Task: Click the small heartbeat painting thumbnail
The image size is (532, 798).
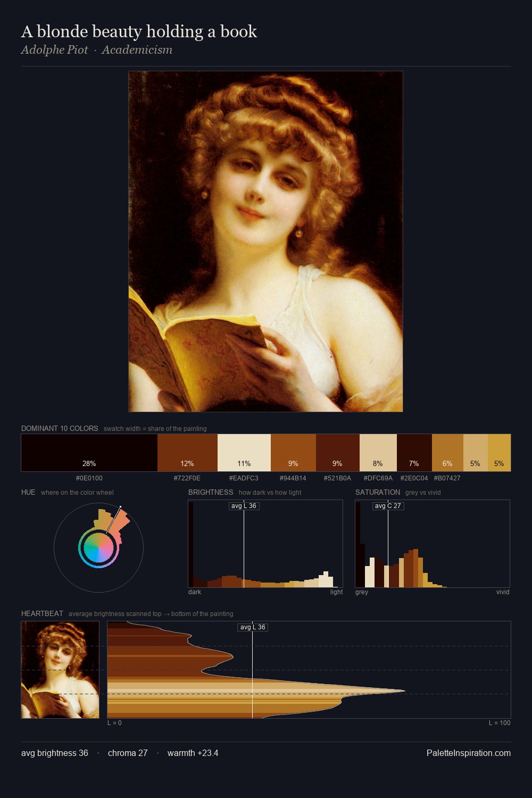Action: click(x=60, y=670)
